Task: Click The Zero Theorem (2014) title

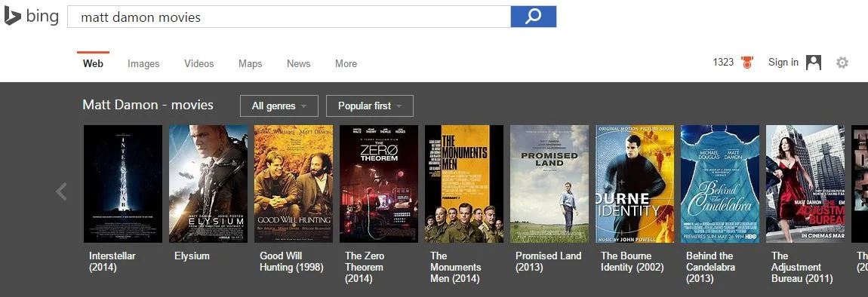Action: click(365, 267)
